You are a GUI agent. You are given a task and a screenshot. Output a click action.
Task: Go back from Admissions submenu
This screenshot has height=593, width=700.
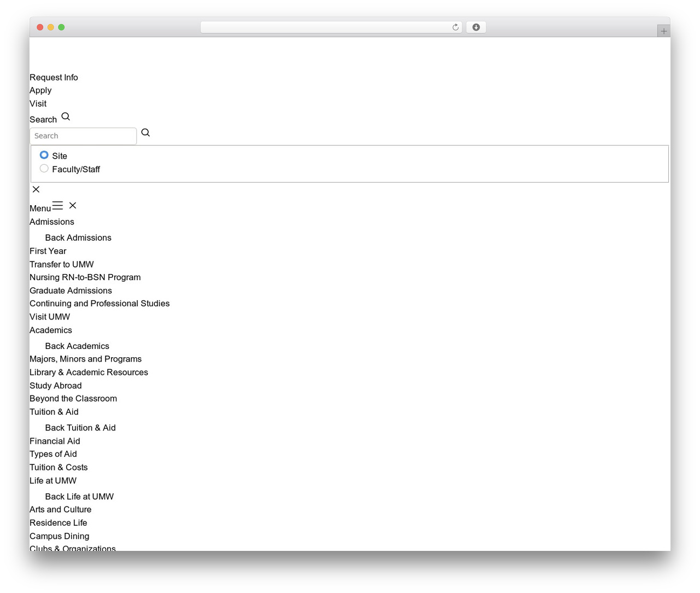point(78,237)
